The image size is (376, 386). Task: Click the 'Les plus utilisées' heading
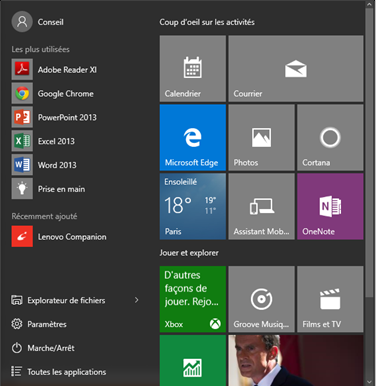click(x=41, y=49)
